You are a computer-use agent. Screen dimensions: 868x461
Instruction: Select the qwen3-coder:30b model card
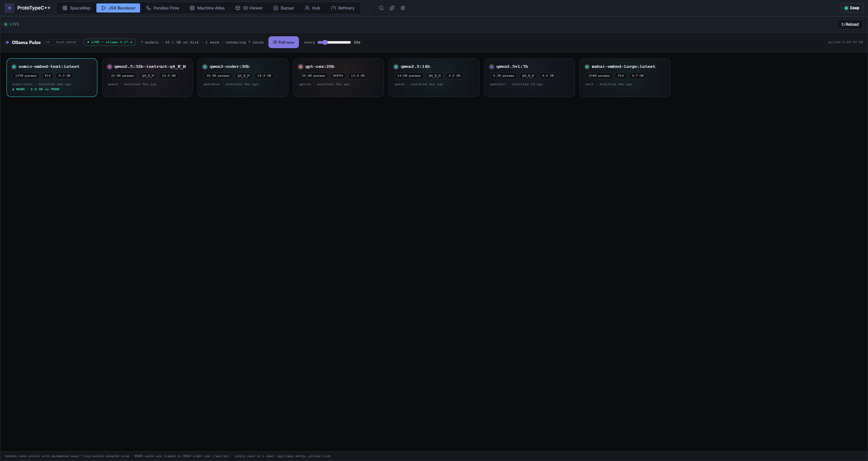click(243, 78)
